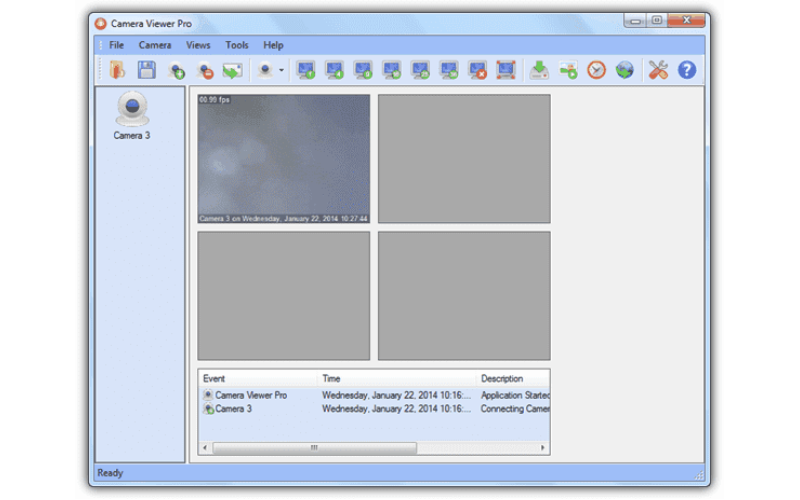
Task: Sort by the Event column header
Action: 258,379
